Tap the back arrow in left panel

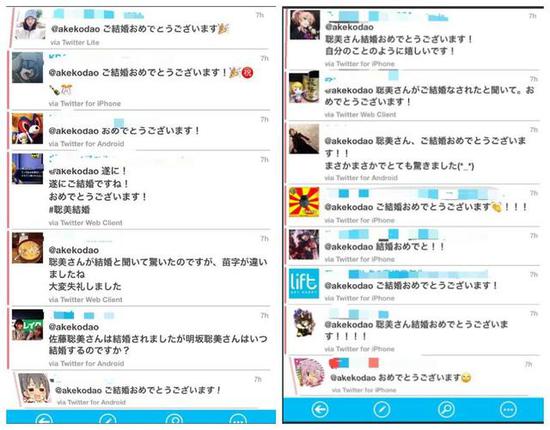point(44,419)
